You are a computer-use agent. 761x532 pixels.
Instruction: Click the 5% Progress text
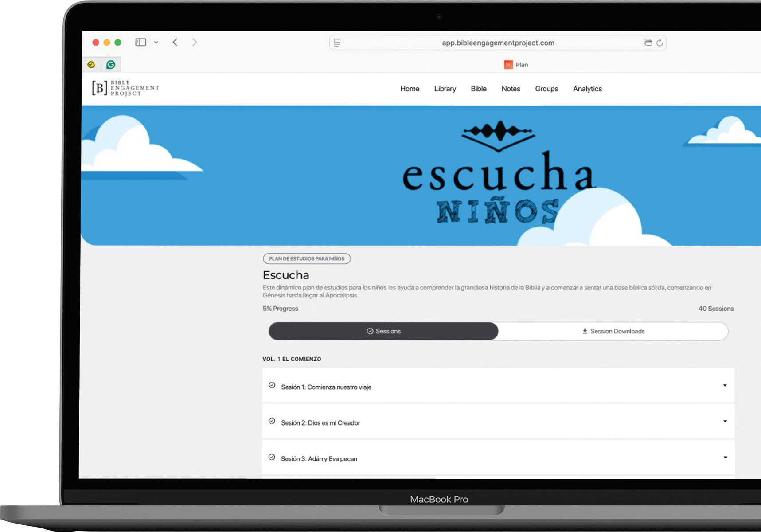(281, 309)
